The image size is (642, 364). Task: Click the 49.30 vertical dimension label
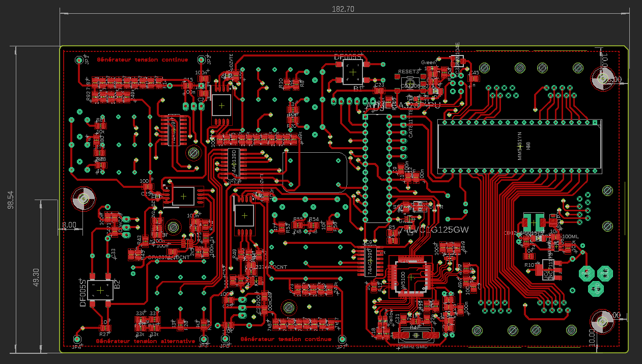coord(36,278)
